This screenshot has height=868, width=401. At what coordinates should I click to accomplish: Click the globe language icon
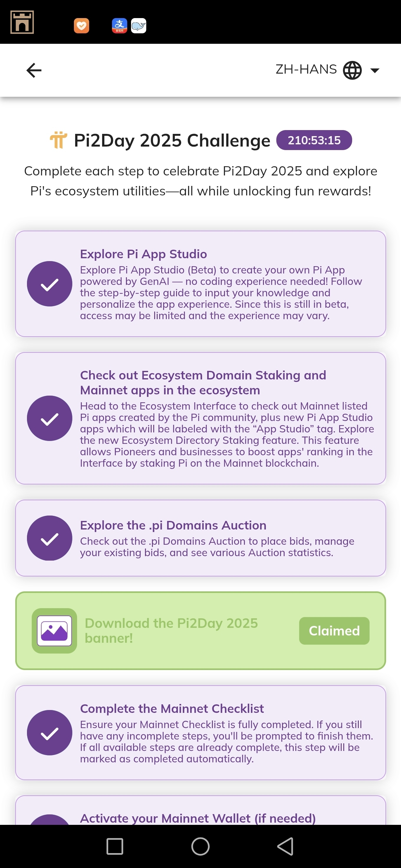[352, 70]
